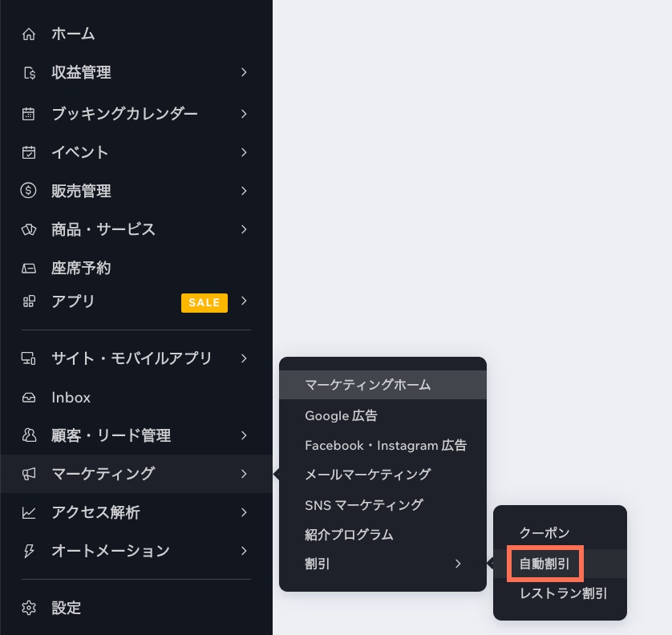Screen dimensions: 672x635
Task: Click the seat reservation icon
Action: pos(29,268)
